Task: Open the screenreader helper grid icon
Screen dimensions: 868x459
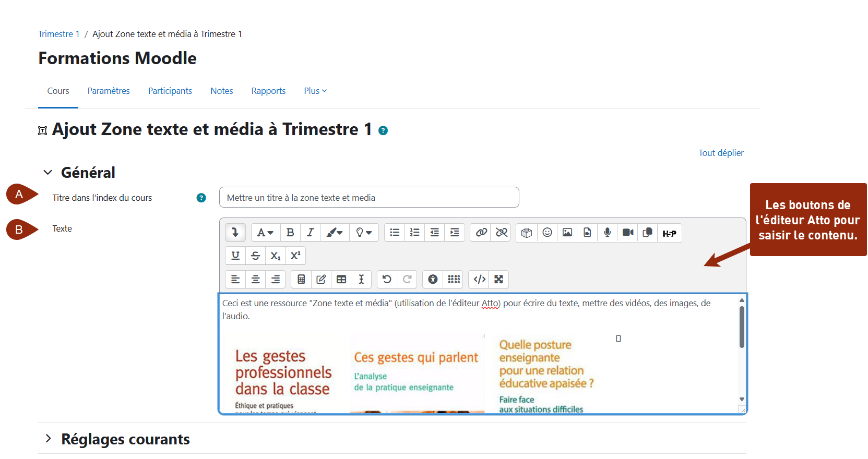Action: [454, 279]
